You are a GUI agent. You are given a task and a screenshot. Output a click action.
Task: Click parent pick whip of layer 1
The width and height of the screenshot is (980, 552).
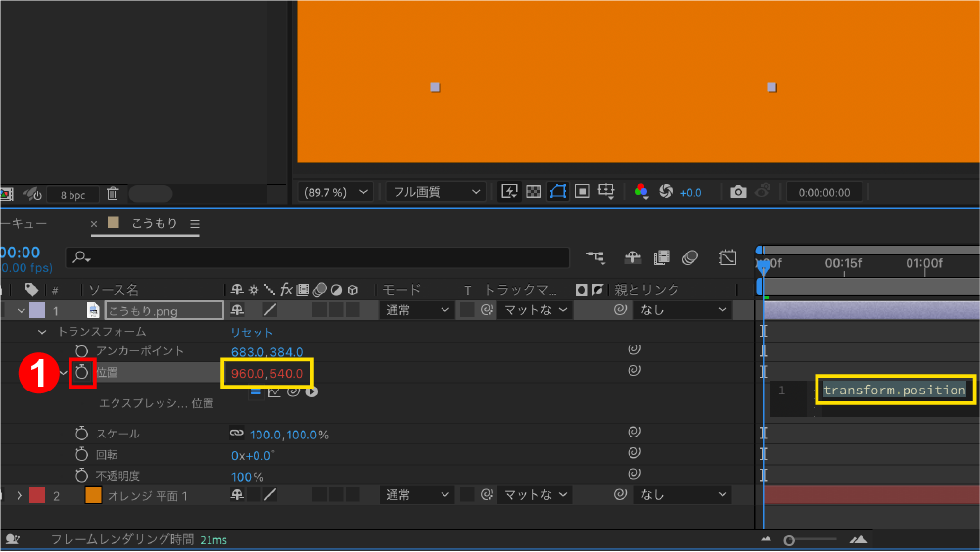[x=620, y=310]
